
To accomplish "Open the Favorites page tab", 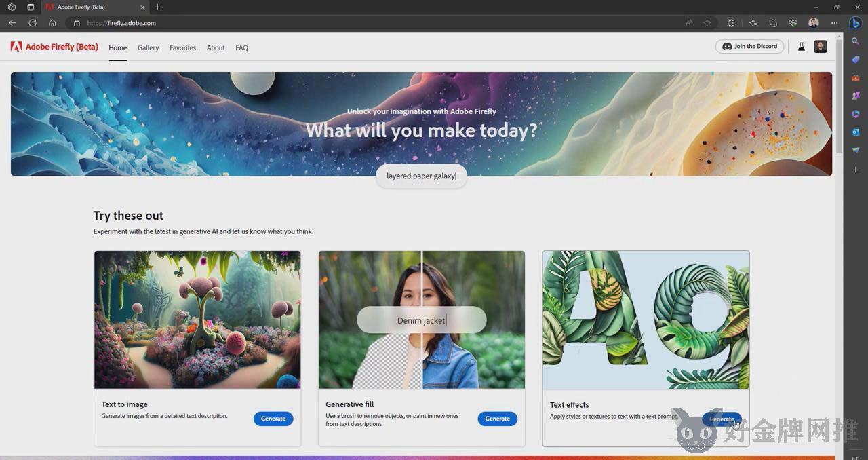I will (x=182, y=47).
